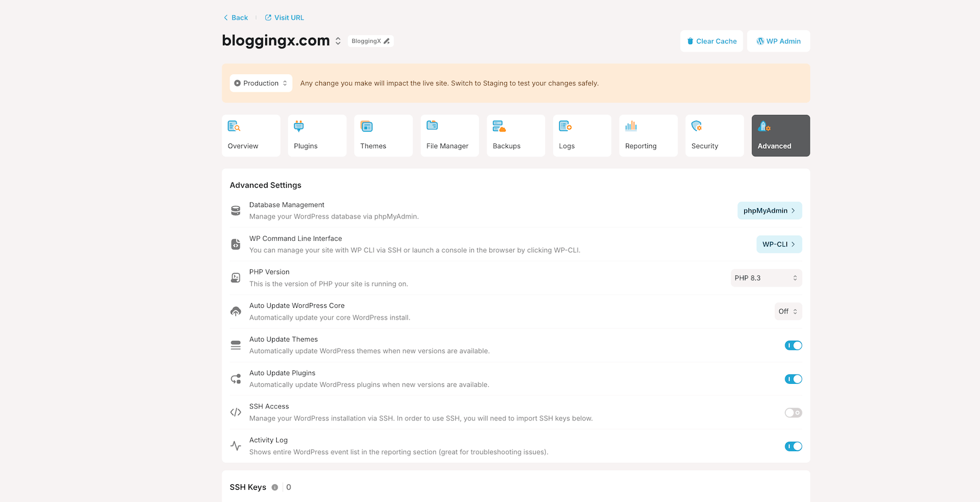Open the PHP 8.3 version dropdown
Viewport: 980px width, 502px height.
[x=766, y=278]
